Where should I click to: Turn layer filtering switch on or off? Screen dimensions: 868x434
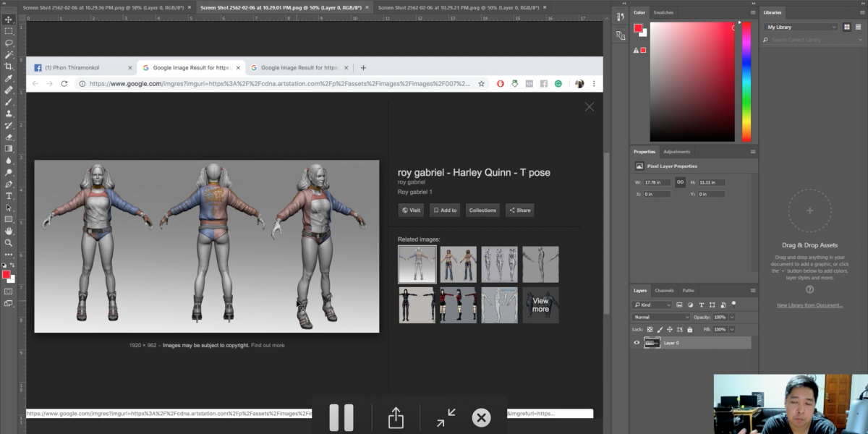pos(733,305)
